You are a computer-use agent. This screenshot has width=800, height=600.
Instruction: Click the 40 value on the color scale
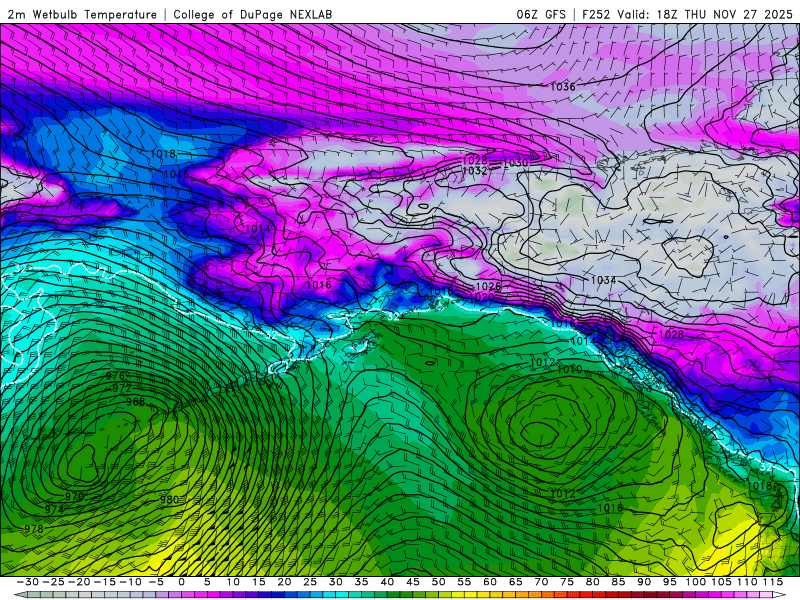387,582
